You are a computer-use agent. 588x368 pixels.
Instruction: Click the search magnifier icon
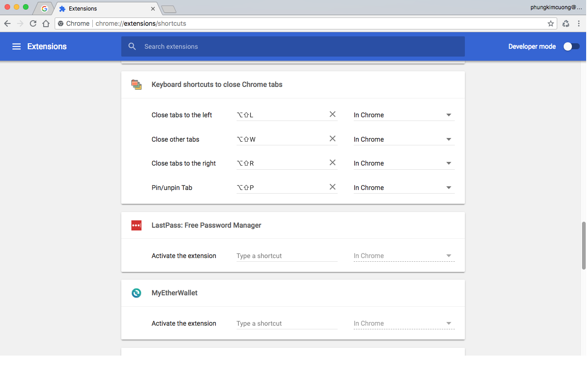pyautogui.click(x=132, y=46)
